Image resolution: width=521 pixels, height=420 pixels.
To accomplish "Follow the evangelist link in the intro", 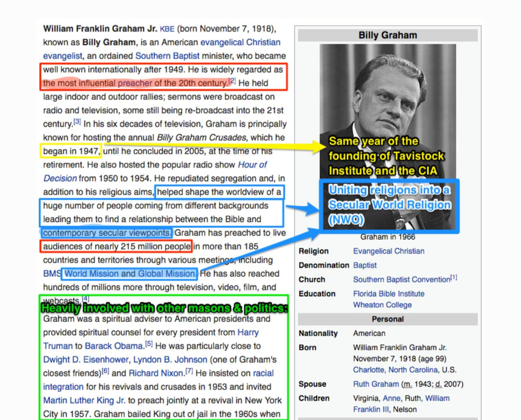I will coord(63,56).
